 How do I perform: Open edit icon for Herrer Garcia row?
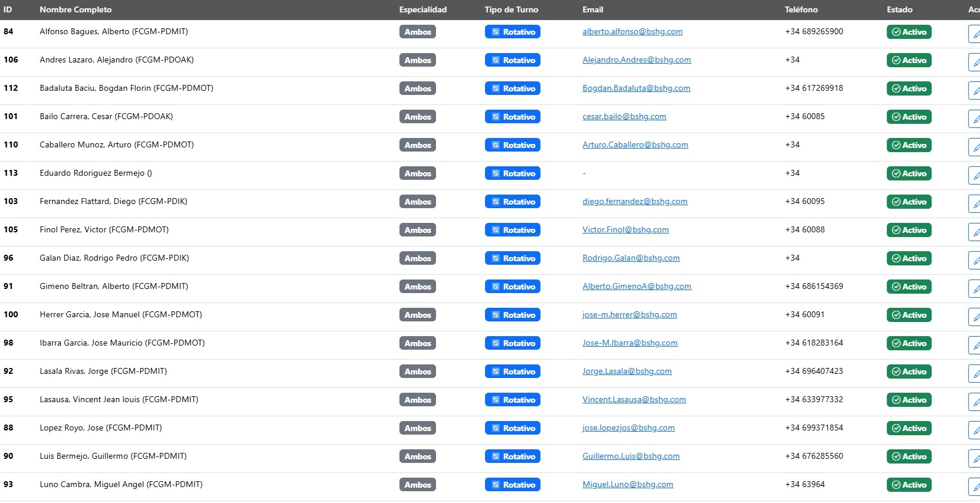click(975, 317)
